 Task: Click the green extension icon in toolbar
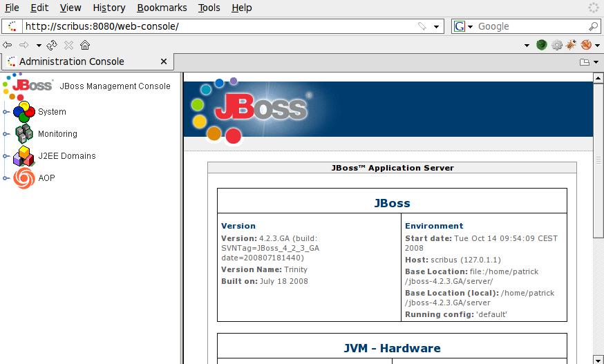[x=542, y=45]
